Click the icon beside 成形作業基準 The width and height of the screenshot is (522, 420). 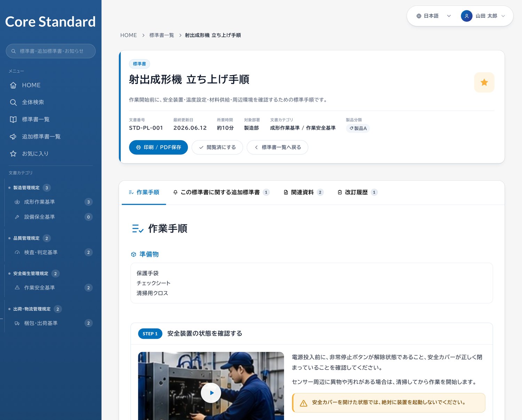point(17,202)
